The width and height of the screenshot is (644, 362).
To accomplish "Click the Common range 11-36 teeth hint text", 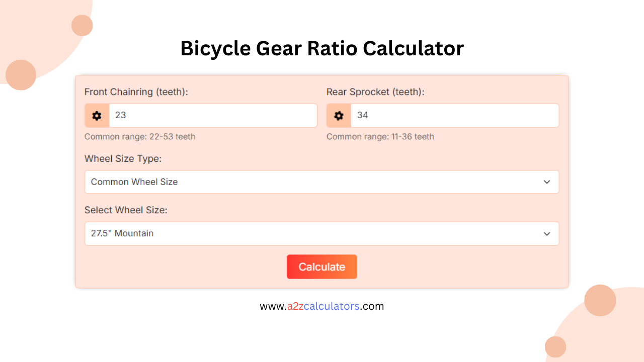I will 380,136.
